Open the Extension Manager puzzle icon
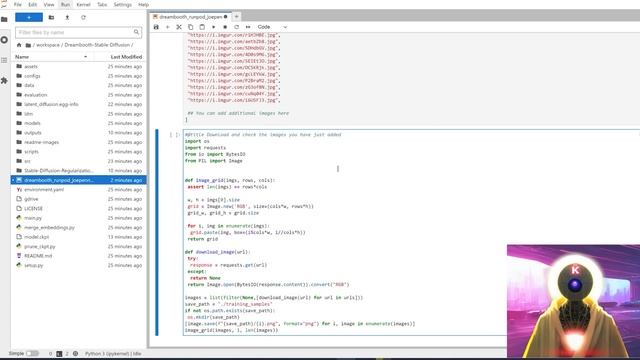The image size is (640, 360). coord(4,80)
